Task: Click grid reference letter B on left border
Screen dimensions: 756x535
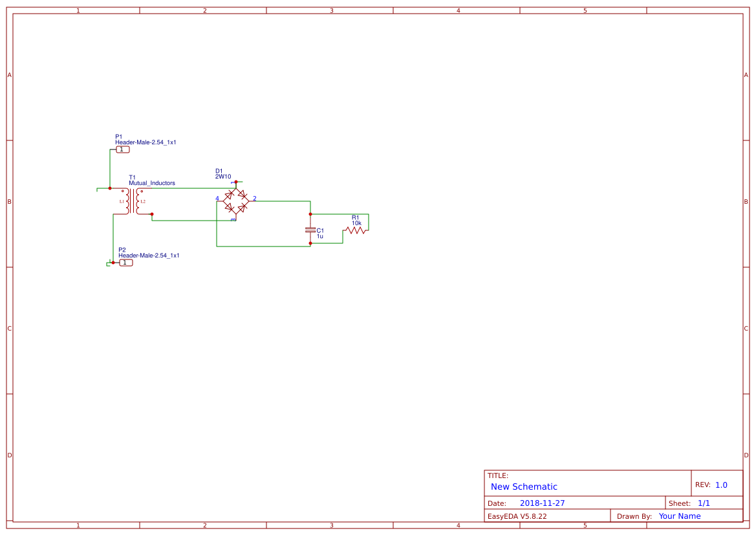Action: tap(8, 201)
